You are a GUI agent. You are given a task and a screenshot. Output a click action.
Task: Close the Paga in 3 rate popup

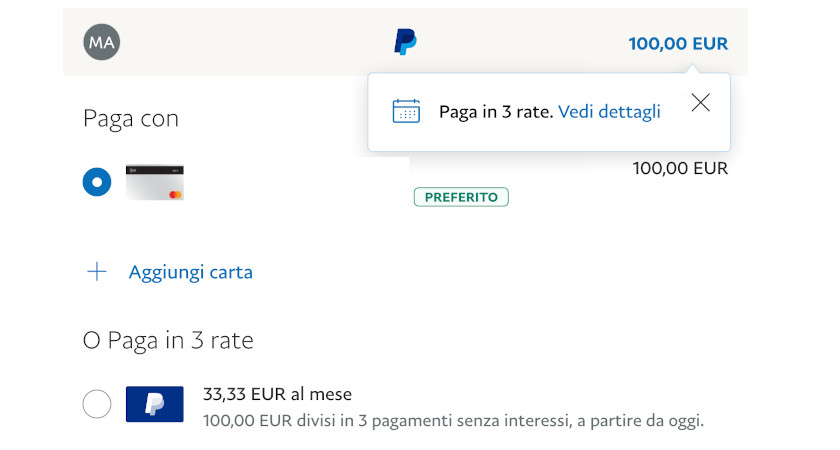pos(700,102)
